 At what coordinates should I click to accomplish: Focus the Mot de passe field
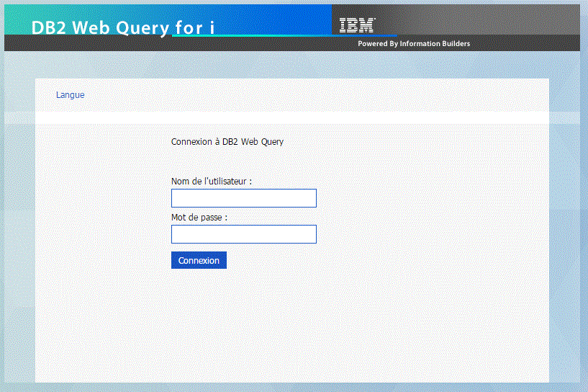pyautogui.click(x=244, y=234)
